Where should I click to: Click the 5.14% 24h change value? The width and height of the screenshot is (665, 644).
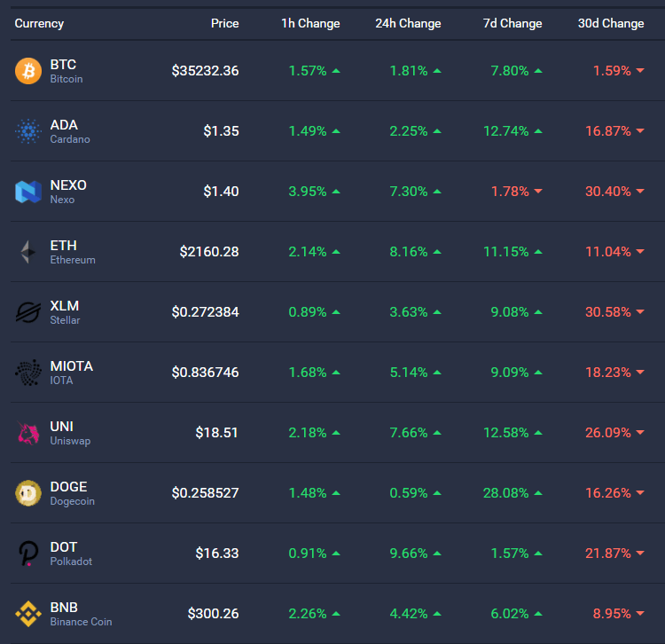(409, 373)
